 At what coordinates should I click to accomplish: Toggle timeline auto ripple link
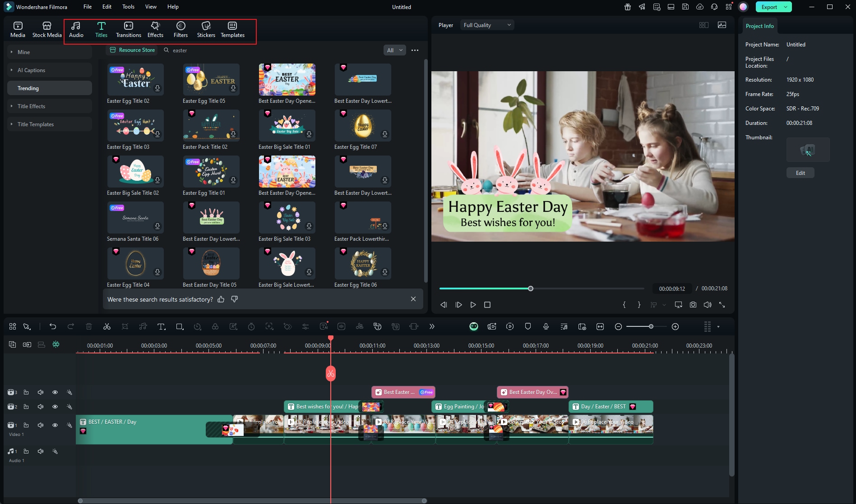27,344
